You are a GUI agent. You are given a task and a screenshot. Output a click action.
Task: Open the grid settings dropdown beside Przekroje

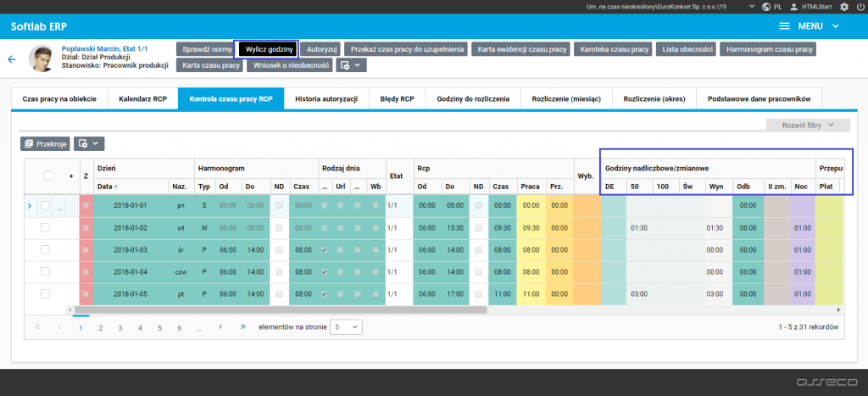tap(88, 144)
